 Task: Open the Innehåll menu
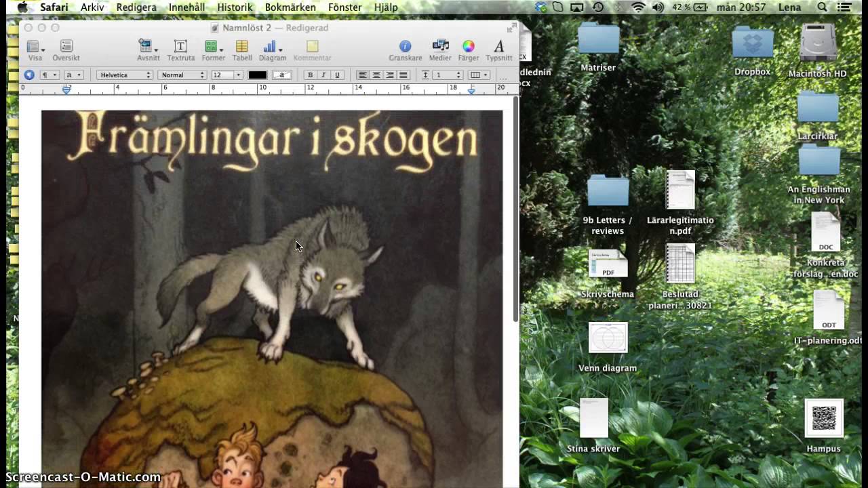[x=186, y=7]
